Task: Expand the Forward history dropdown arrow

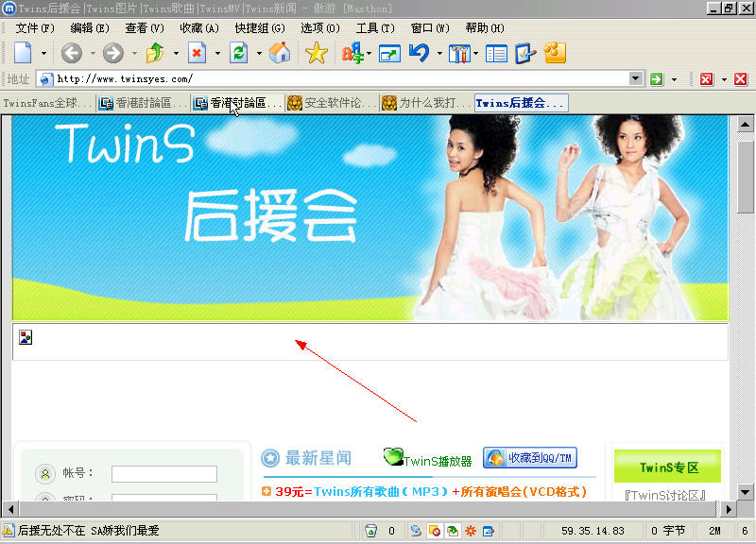Action: 134,54
